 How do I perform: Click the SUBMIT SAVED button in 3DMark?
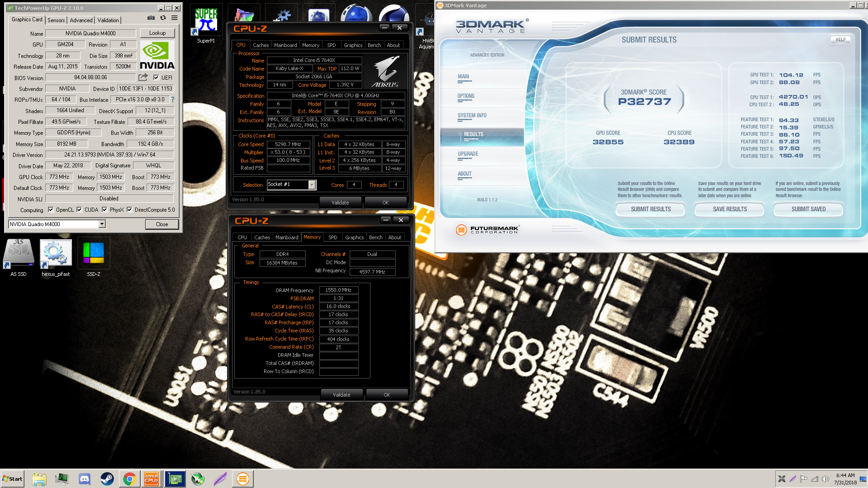[x=808, y=209]
